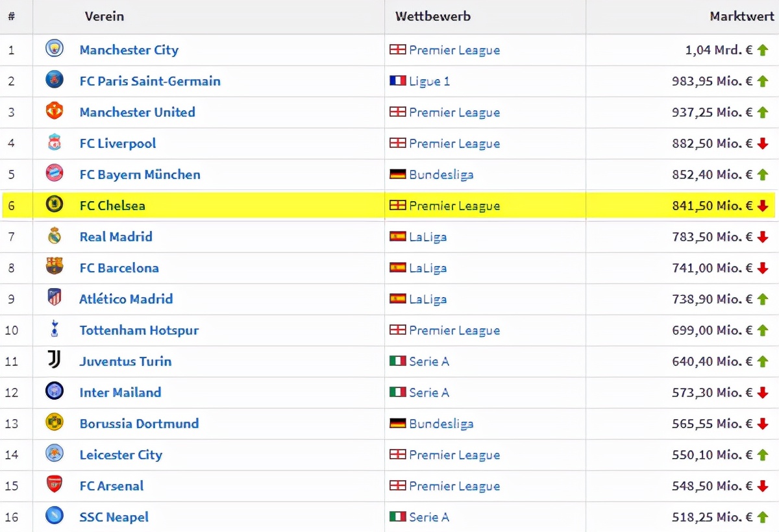
Task: Click the Atlético Madrid crest
Action: tap(55, 298)
